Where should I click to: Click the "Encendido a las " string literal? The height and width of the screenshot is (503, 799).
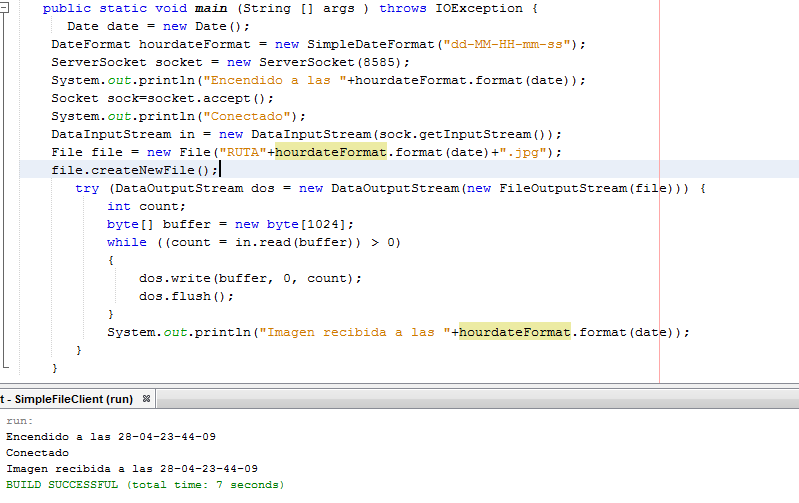coord(275,80)
